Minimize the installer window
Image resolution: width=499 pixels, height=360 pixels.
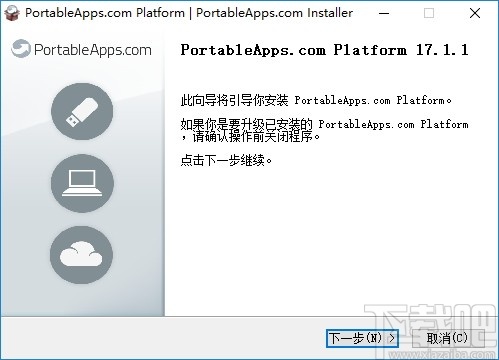point(384,13)
